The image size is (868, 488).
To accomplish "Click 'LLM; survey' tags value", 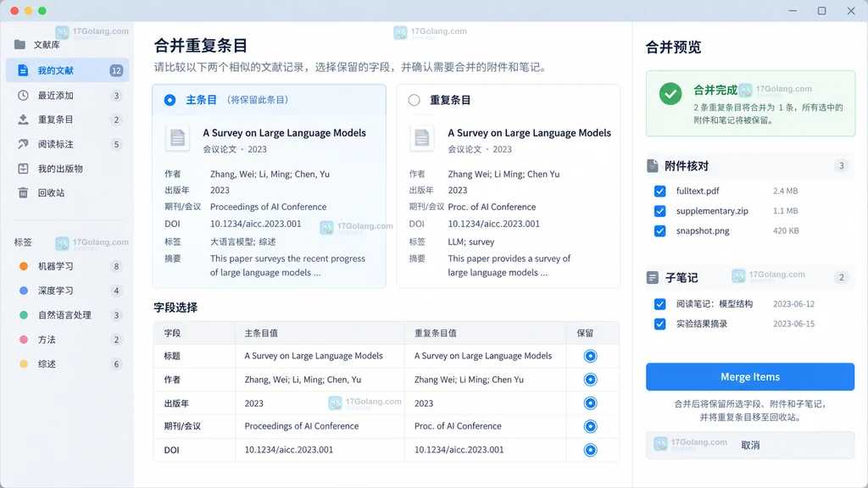I will point(471,241).
